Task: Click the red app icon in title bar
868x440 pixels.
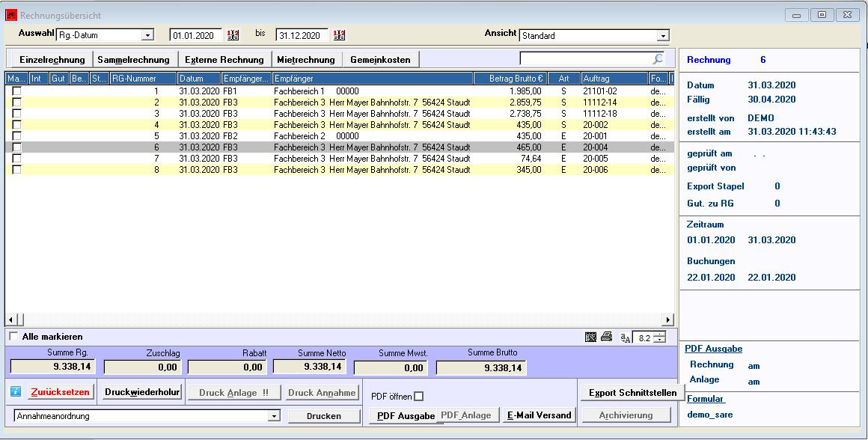Action: pyautogui.click(x=11, y=15)
